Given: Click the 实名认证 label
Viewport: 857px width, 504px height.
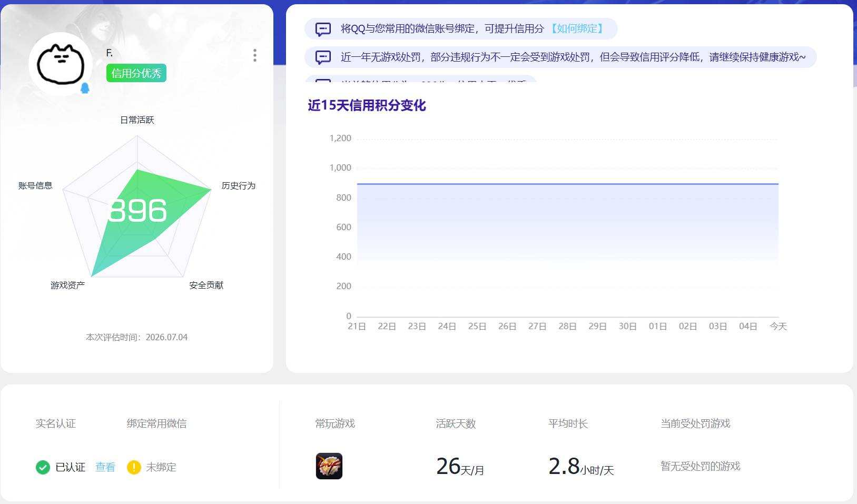Looking at the screenshot, I should pyautogui.click(x=56, y=423).
